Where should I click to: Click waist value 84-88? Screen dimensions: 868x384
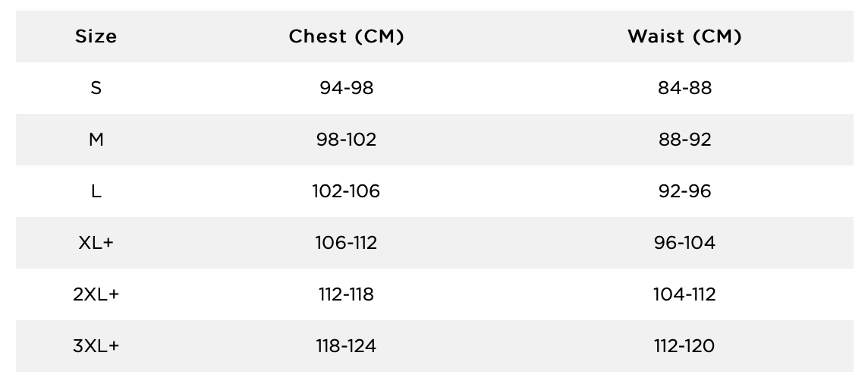pyautogui.click(x=685, y=88)
